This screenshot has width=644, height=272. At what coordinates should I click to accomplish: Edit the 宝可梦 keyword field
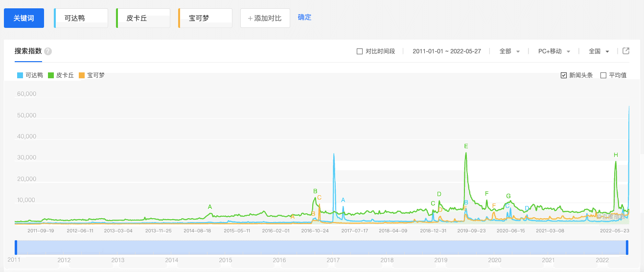205,18
